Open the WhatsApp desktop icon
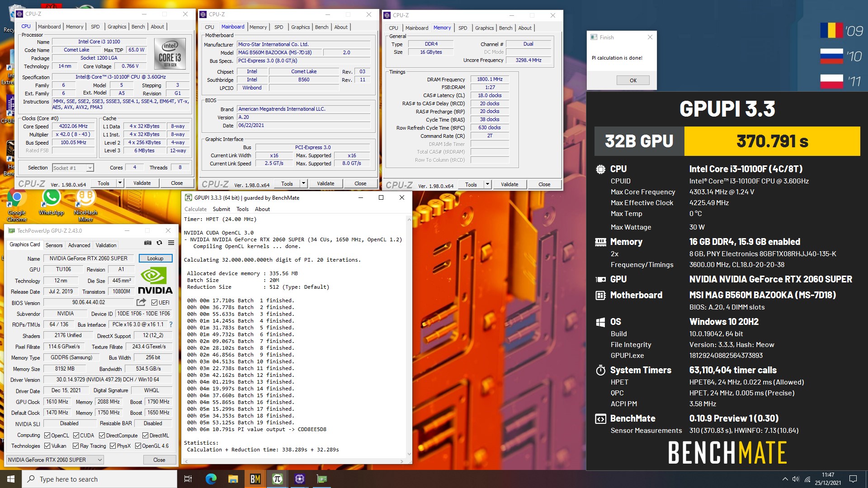Viewport: 868px width, 488px height. pos(51,202)
